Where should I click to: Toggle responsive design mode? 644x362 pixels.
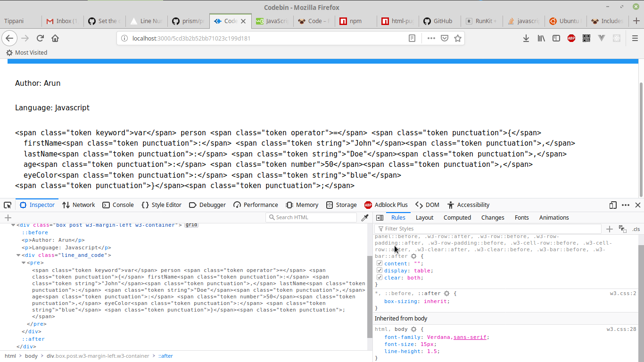(613, 205)
